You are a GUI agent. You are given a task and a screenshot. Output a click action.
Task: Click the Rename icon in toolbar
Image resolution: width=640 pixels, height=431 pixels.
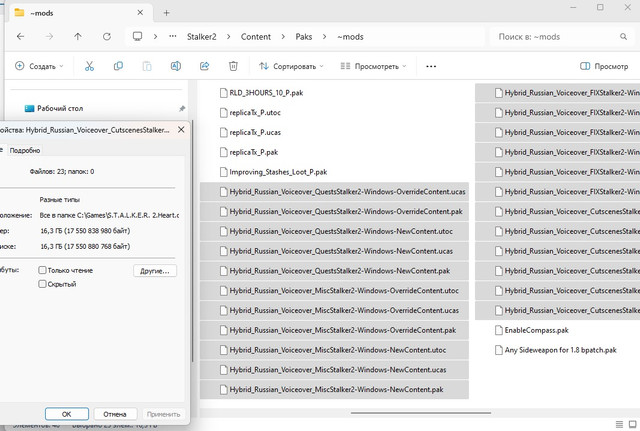pos(176,66)
